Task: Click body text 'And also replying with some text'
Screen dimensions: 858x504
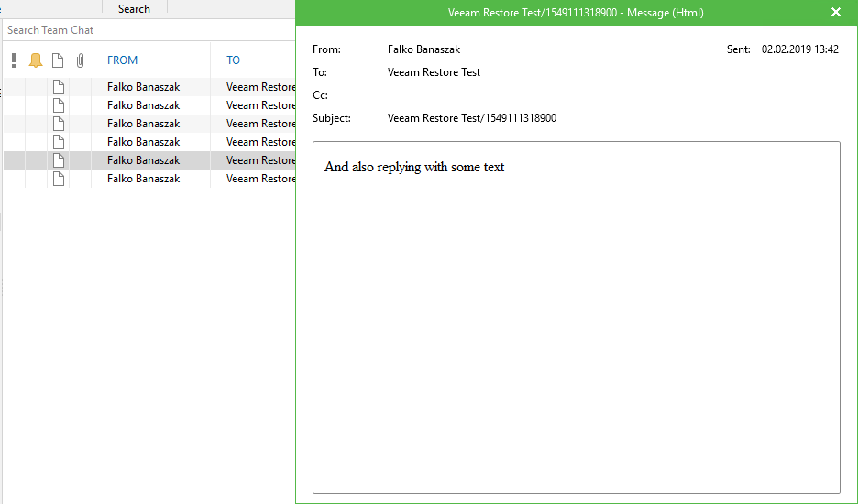Action: point(414,167)
